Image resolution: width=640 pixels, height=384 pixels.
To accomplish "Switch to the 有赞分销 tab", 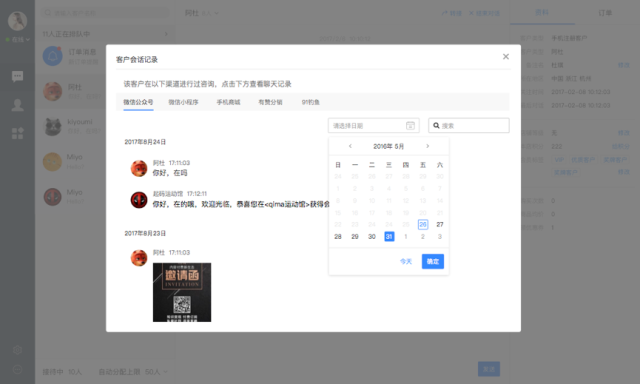I will click(x=270, y=102).
